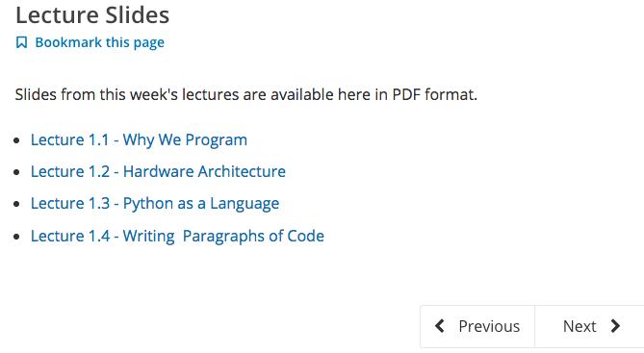This screenshot has height=353, width=644.
Task: Click the right chevron in the Next button
Action: coord(615,326)
